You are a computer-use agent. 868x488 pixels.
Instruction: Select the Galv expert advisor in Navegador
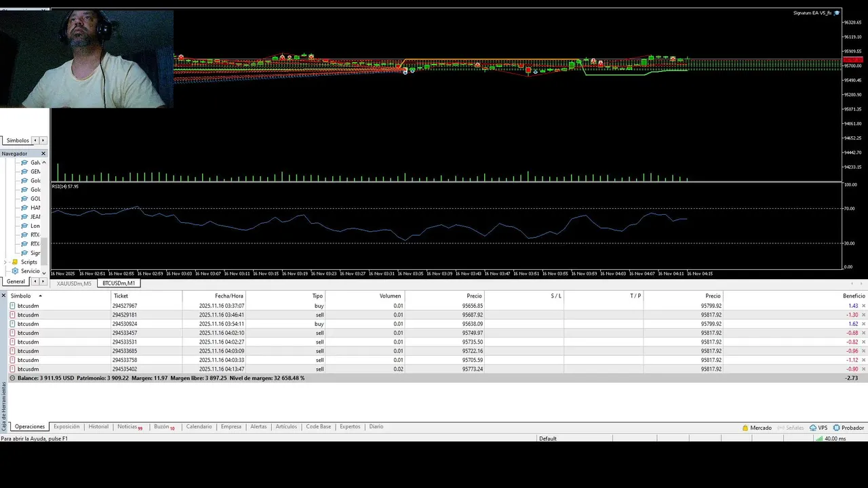[x=31, y=163]
